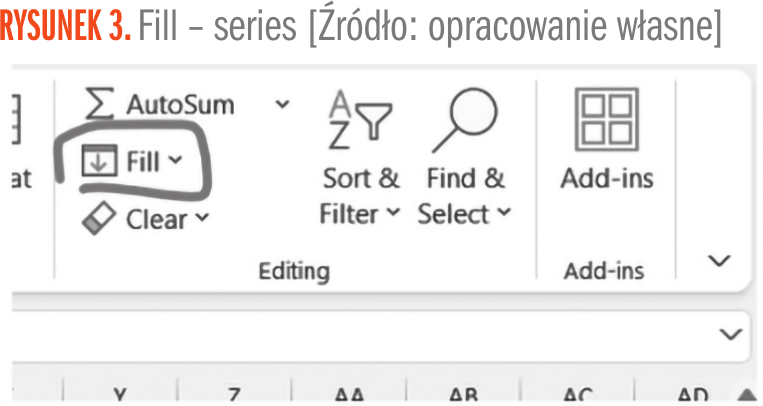Image resolution: width=763 pixels, height=406 pixels.
Task: Expand the Sort & Filter menu chevron
Action: [392, 213]
